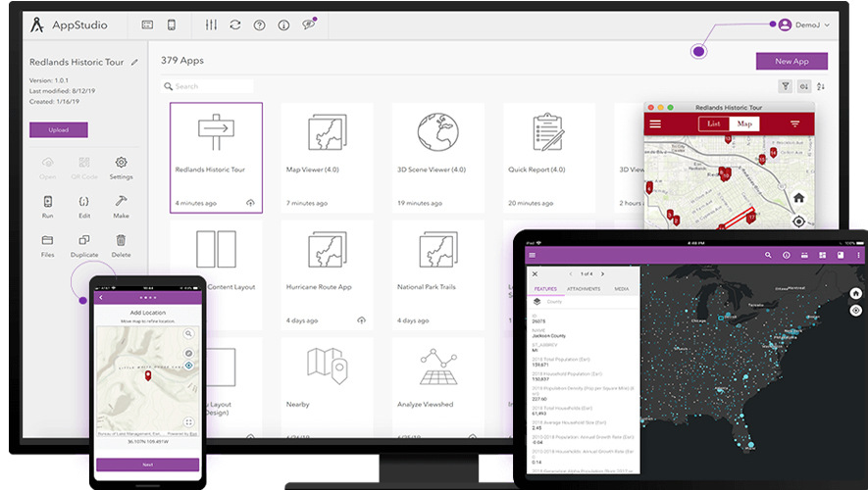
Task: Open the tablet app hamburger menu
Action: coord(533,255)
